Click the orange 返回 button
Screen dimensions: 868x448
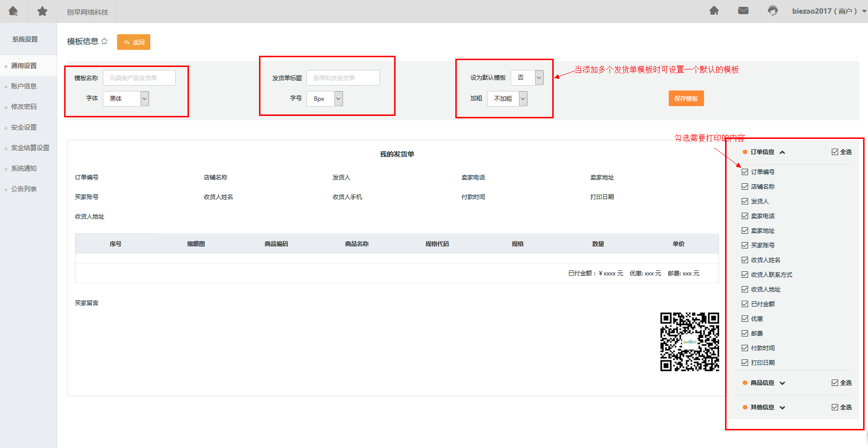pyautogui.click(x=134, y=42)
